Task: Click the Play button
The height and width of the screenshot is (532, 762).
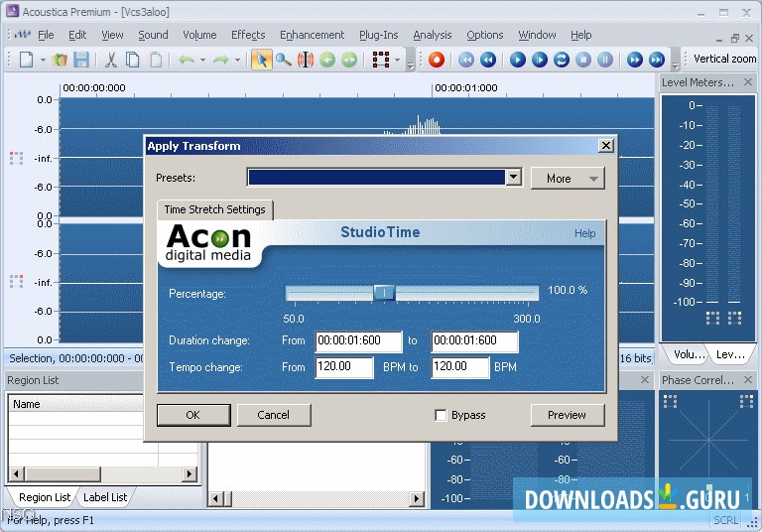Action: (518, 60)
